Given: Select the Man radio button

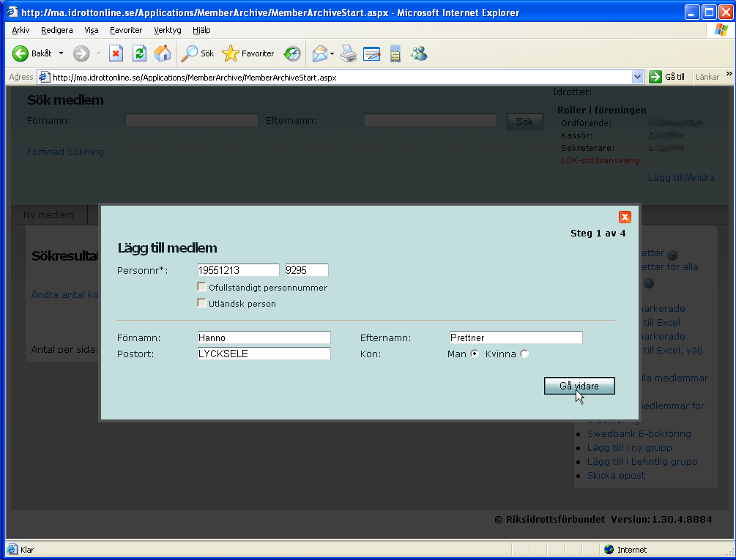Looking at the screenshot, I should (475, 354).
